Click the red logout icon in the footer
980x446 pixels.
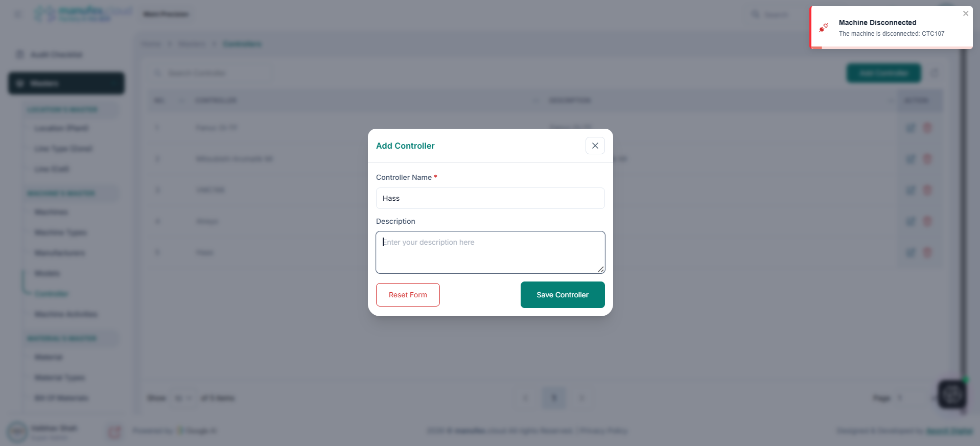[114, 432]
